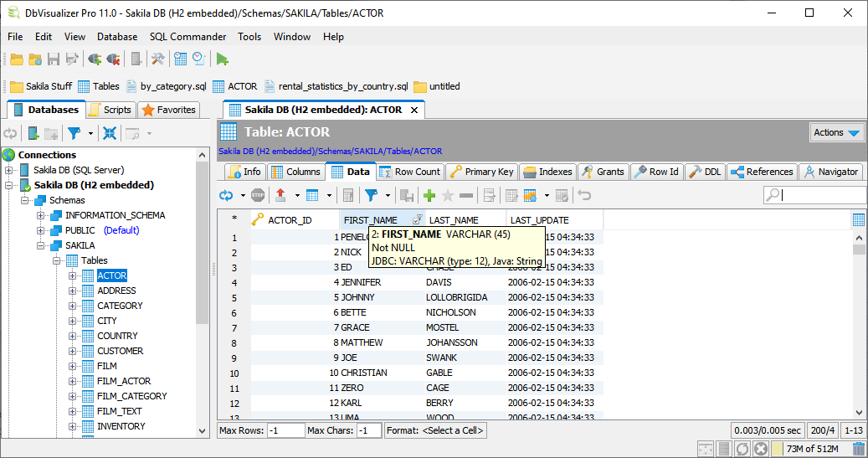Viewport: 868px width, 458px height.
Task: Expand the Sakila DB (SQL Server) node
Action: pos(9,170)
